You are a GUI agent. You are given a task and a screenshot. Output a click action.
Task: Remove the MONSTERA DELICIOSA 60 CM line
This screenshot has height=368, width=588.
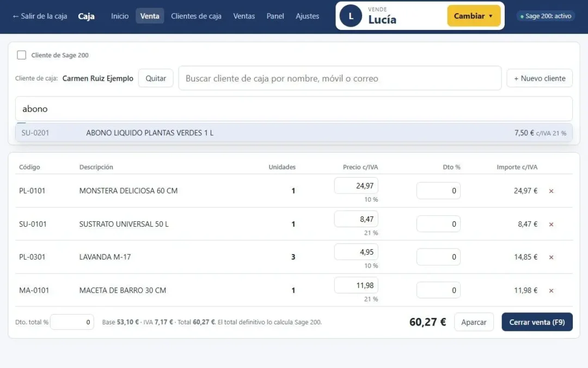tap(551, 191)
